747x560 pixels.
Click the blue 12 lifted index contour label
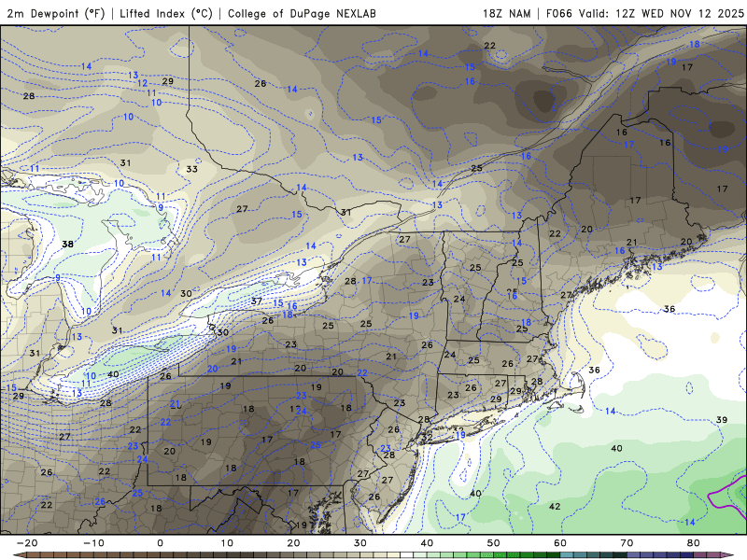click(x=143, y=83)
